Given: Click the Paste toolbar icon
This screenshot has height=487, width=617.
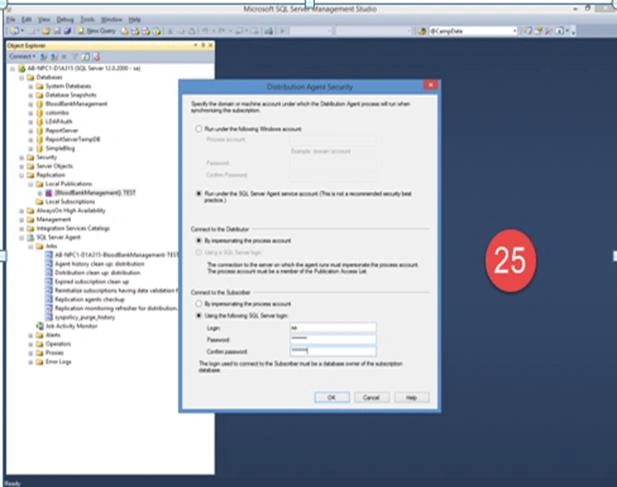Looking at the screenshot, I should click(x=192, y=31).
